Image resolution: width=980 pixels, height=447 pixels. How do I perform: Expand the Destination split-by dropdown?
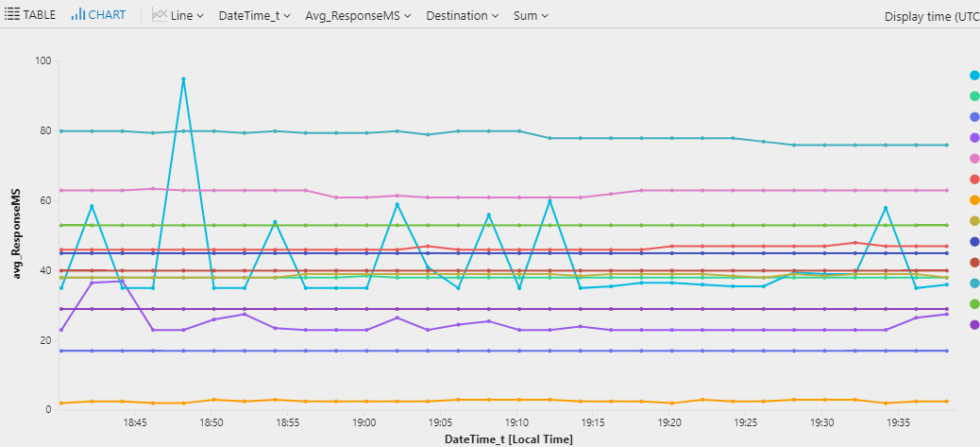(463, 16)
